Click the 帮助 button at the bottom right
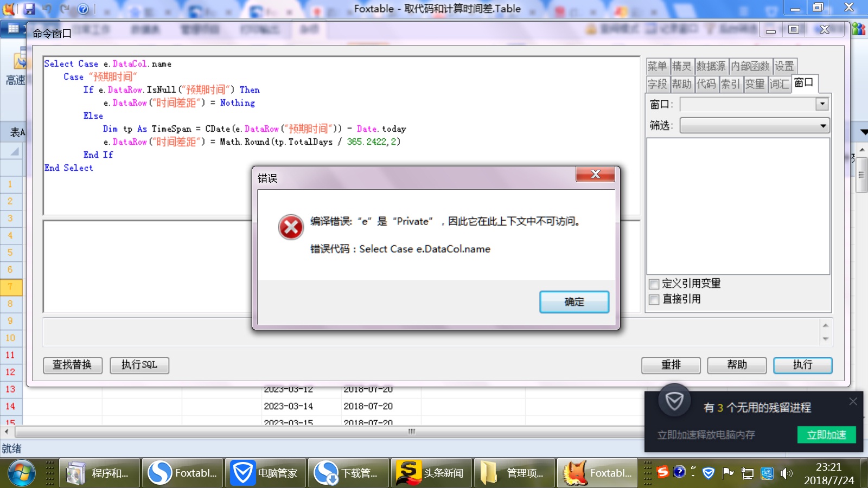The image size is (868, 488). point(737,365)
